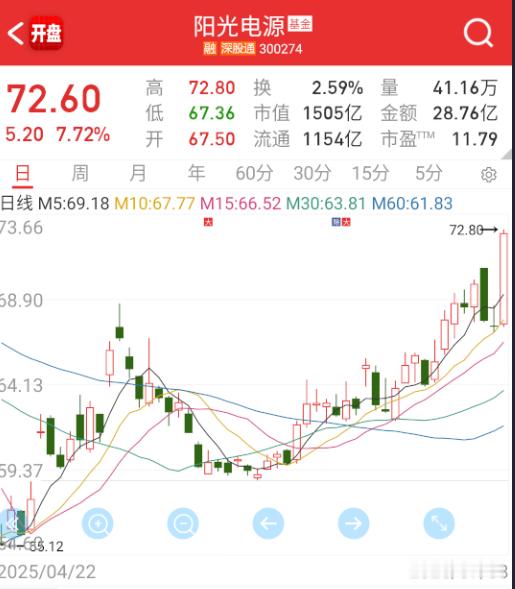Tap the left red 大 marker on chart
Screen dimensions: 515x589
pyautogui.click(x=208, y=222)
